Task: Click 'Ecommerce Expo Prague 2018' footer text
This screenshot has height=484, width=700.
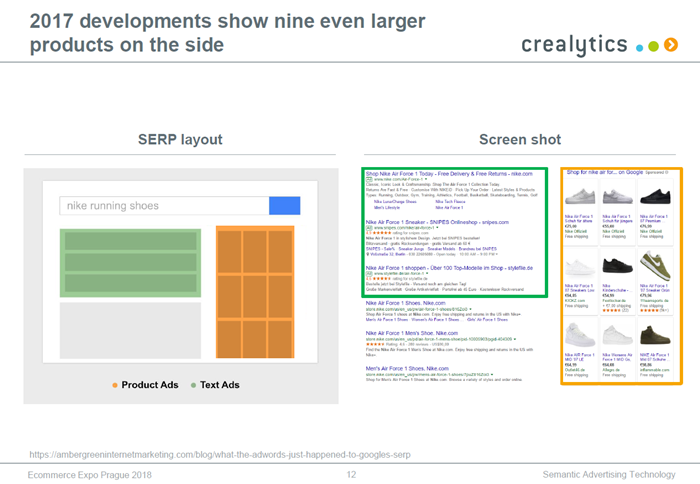Action: 90,475
